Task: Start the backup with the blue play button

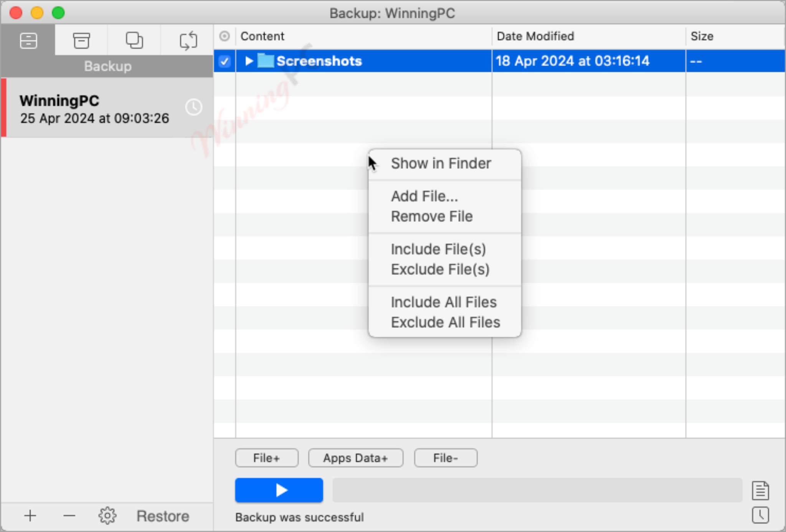Action: click(279, 490)
